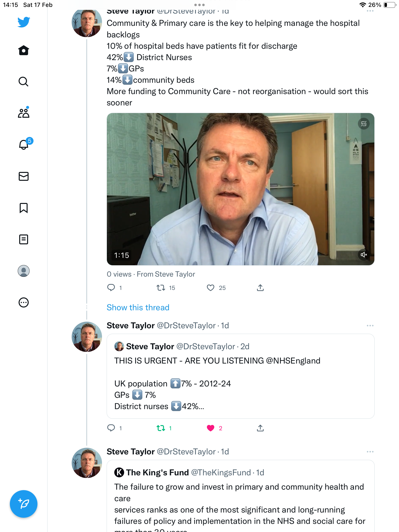Open More circle menu in sidebar
Viewport: 399px width, 532px height.
coord(24,302)
